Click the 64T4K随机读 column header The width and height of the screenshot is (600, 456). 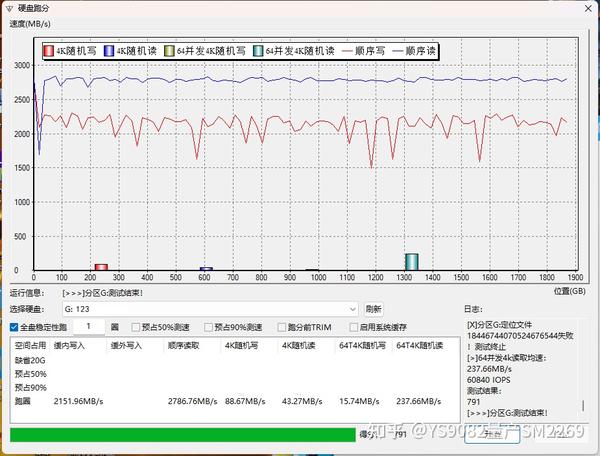(x=419, y=345)
